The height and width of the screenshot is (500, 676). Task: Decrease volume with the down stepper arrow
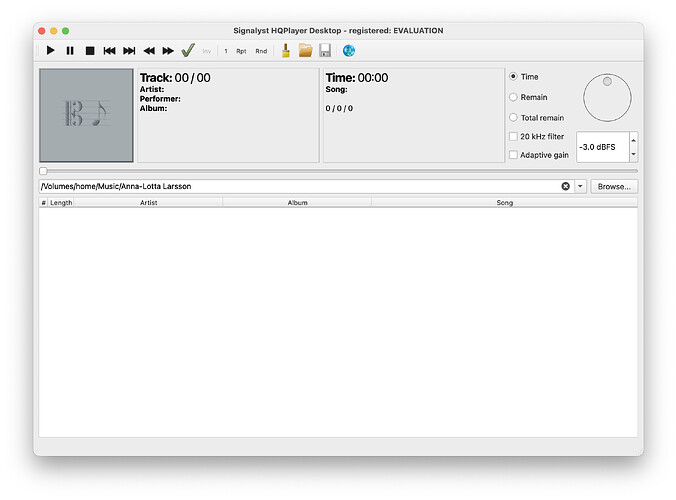coord(633,154)
